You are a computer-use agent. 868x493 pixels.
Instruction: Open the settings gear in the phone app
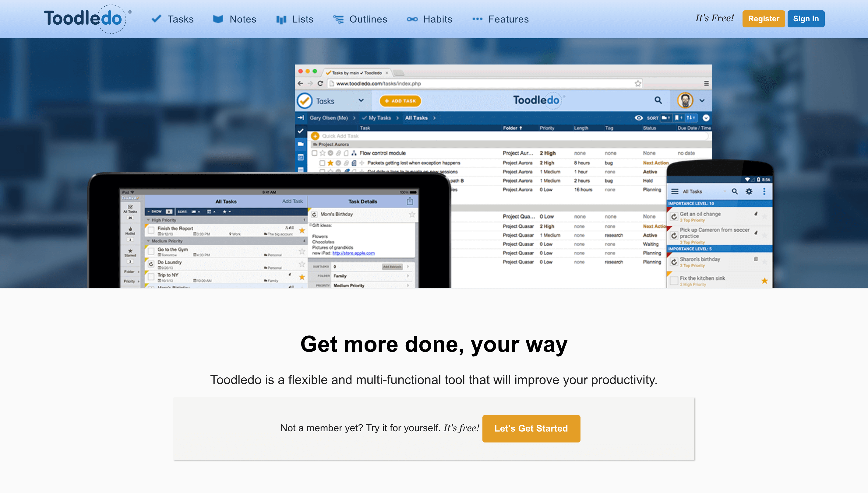pos(749,191)
